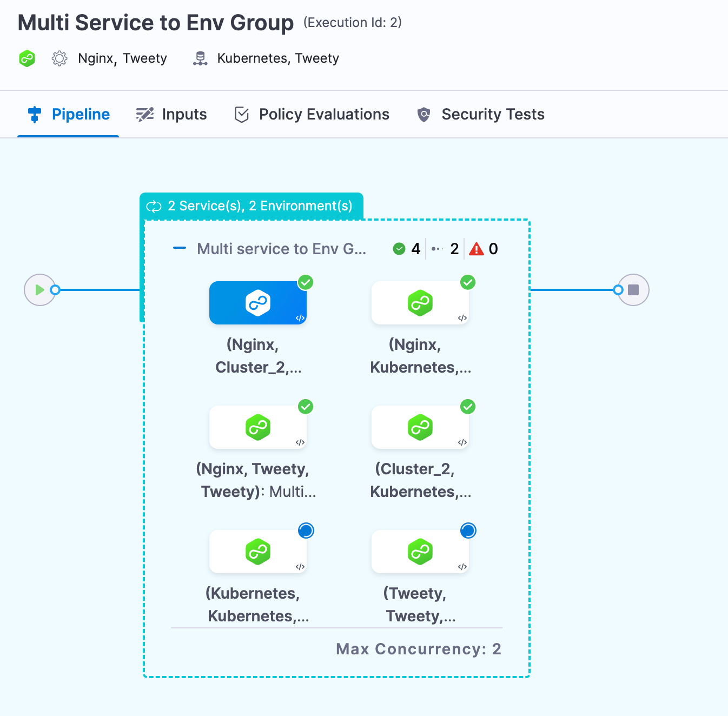The height and width of the screenshot is (716, 728).
Task: Open the Pipeline tab
Action: [x=69, y=115]
